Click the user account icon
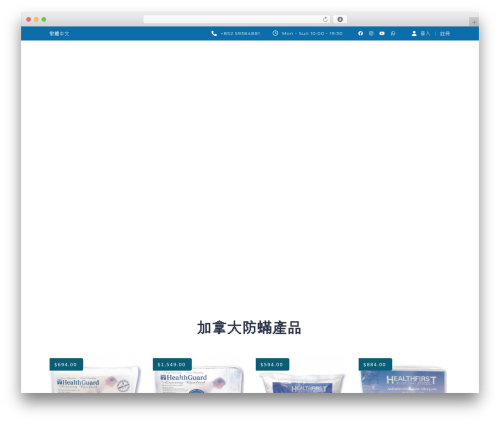This screenshot has width=500, height=423. (414, 33)
